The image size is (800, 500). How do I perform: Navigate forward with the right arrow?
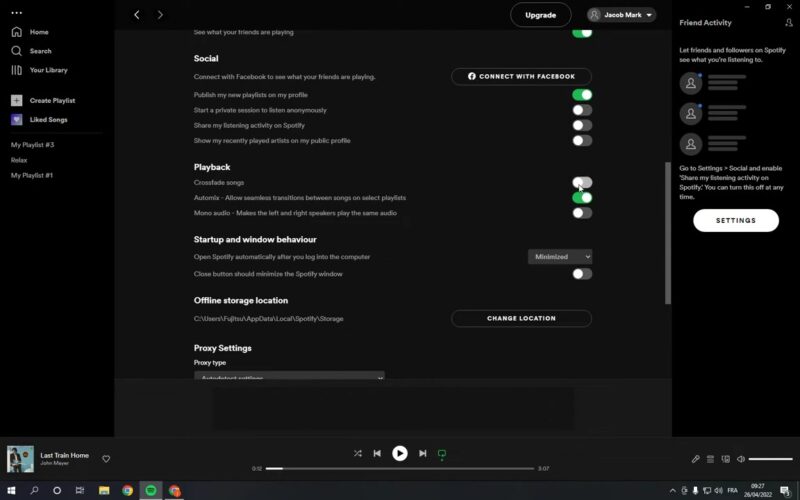coord(160,15)
